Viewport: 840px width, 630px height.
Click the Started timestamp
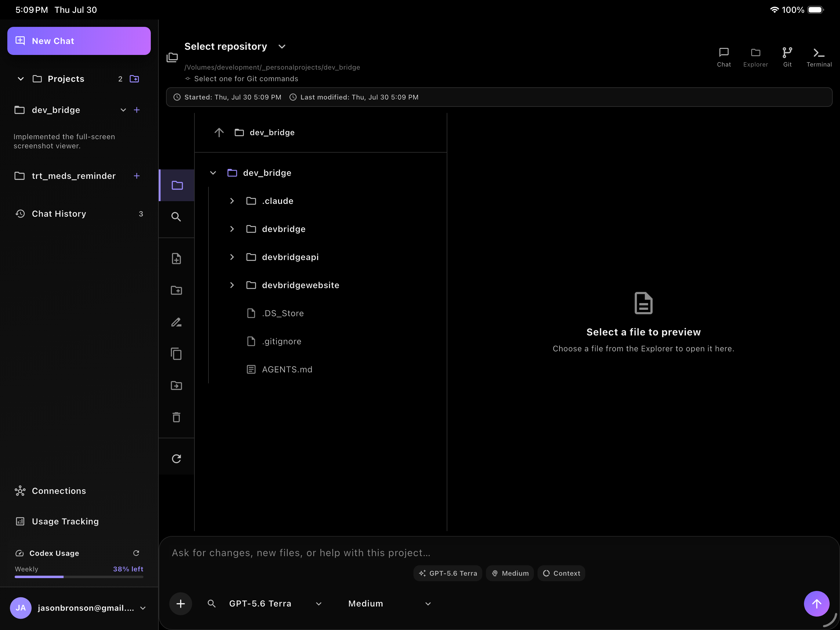pos(227,97)
